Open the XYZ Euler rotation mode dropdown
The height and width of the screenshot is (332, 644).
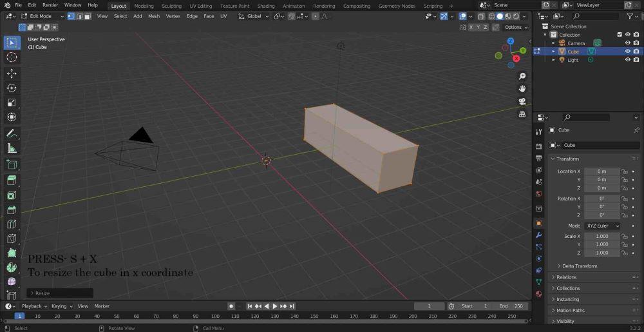[603, 226]
